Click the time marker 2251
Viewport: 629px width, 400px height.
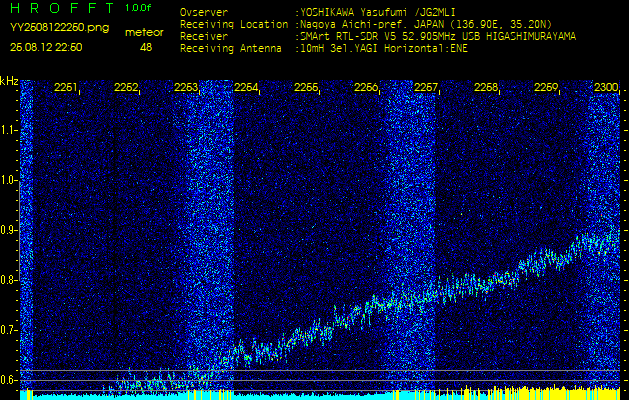(x=65, y=87)
